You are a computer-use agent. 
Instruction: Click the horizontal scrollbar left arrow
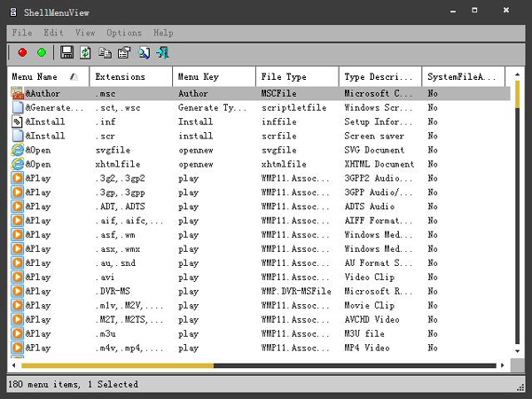pyautogui.click(x=14, y=365)
